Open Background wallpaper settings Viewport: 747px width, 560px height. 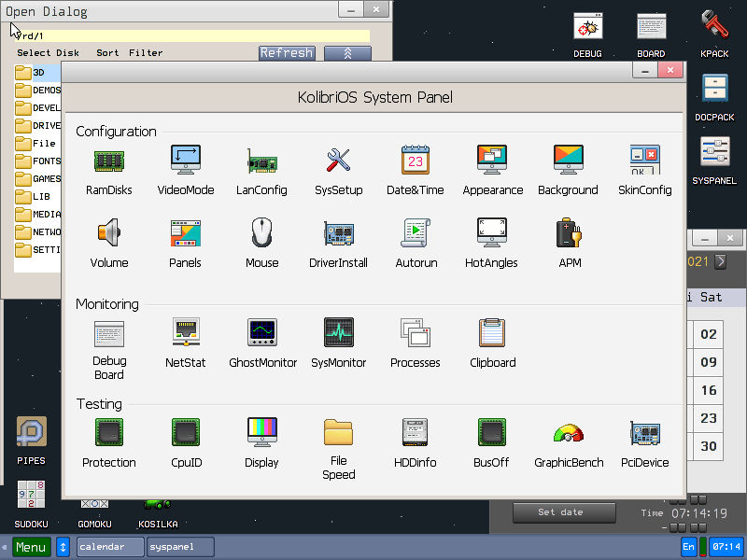[x=569, y=160]
